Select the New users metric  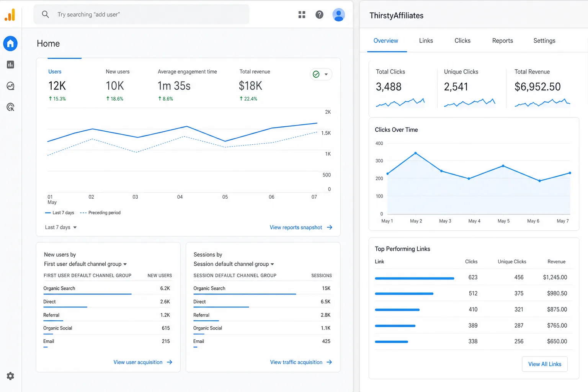pyautogui.click(x=118, y=85)
